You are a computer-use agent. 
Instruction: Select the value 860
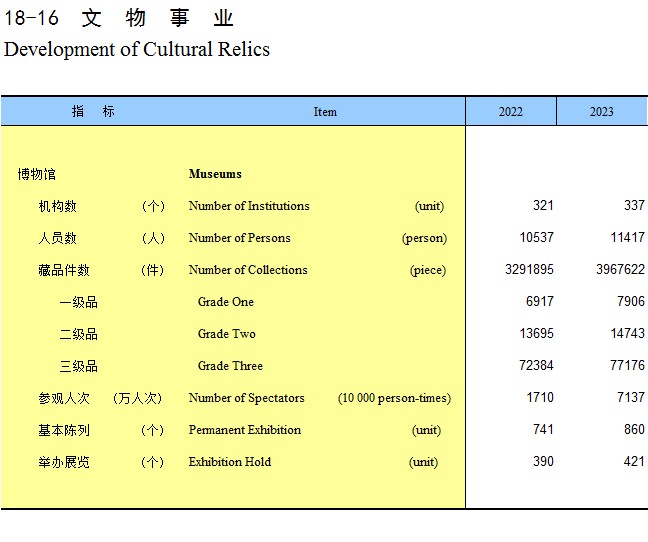(x=634, y=429)
